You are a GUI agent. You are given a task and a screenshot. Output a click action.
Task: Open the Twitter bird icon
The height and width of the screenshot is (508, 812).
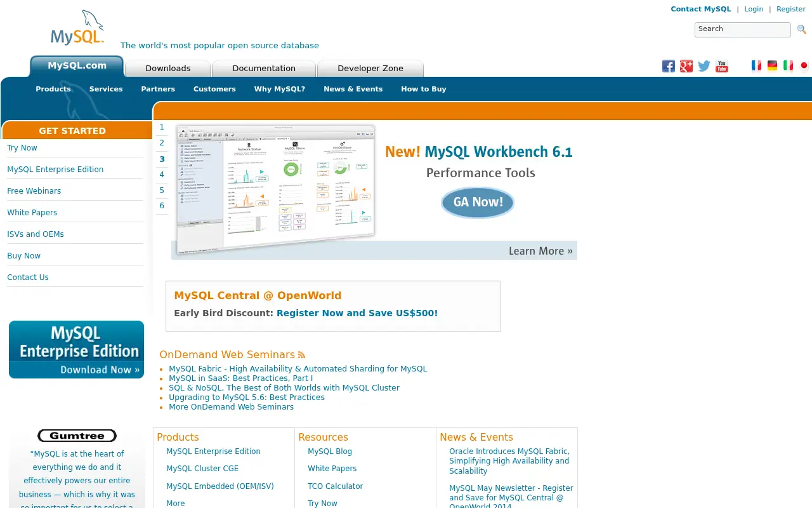click(x=704, y=66)
